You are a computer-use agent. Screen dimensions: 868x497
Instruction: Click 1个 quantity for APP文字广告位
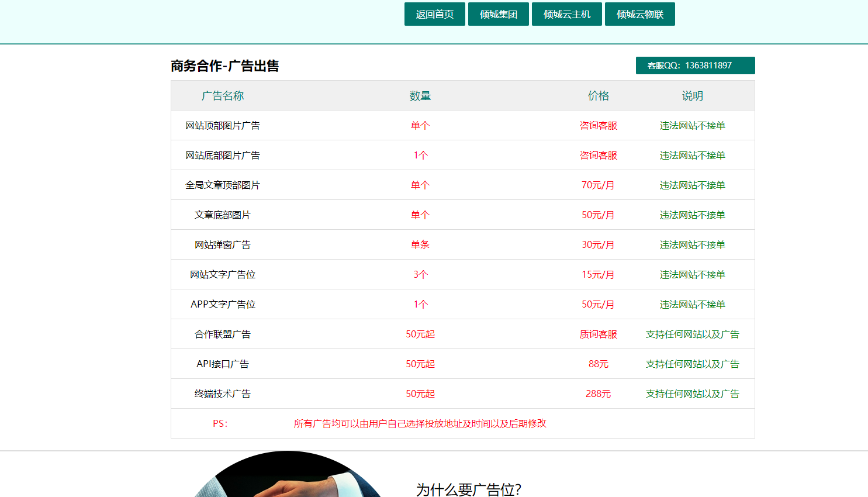pos(420,305)
